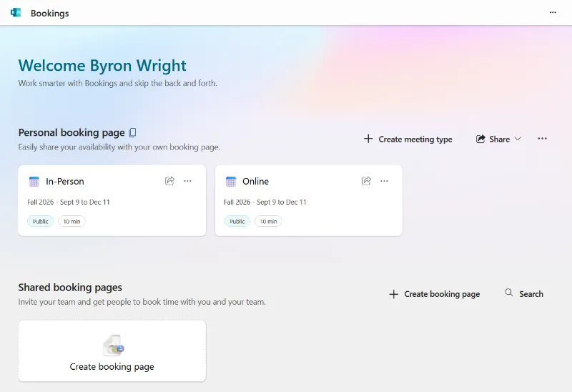Click the Bookings app logo icon

tap(16, 13)
